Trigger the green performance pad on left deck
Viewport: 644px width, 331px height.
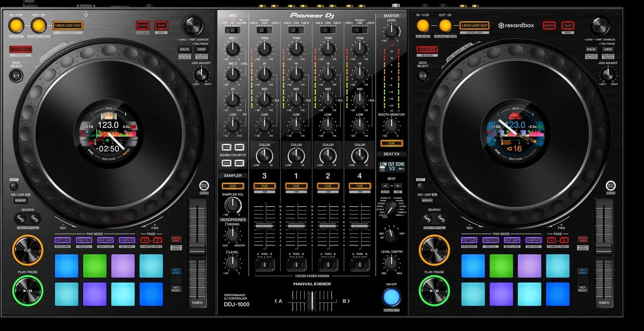pyautogui.click(x=94, y=266)
